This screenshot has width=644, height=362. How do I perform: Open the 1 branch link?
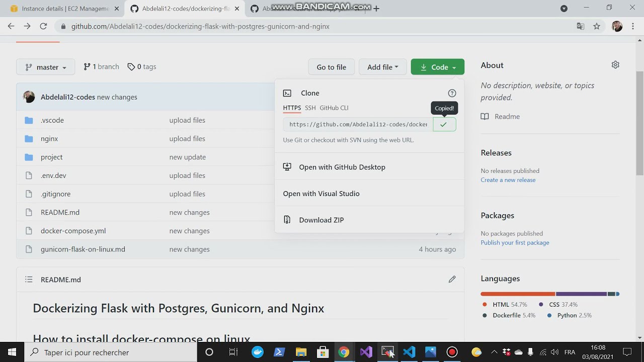pyautogui.click(x=101, y=66)
